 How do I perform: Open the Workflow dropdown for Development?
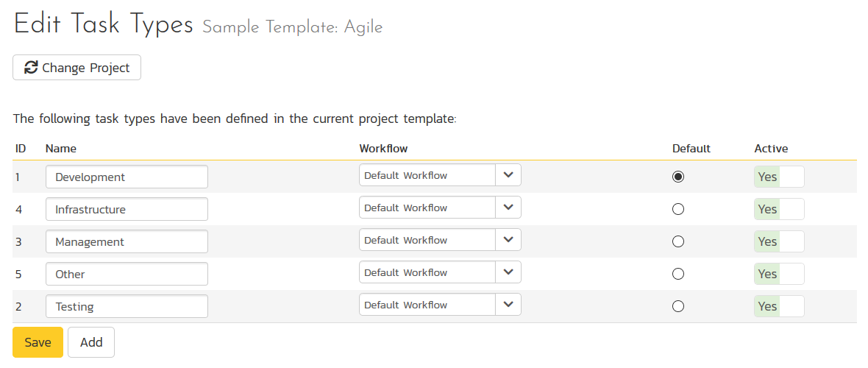[x=440, y=175]
